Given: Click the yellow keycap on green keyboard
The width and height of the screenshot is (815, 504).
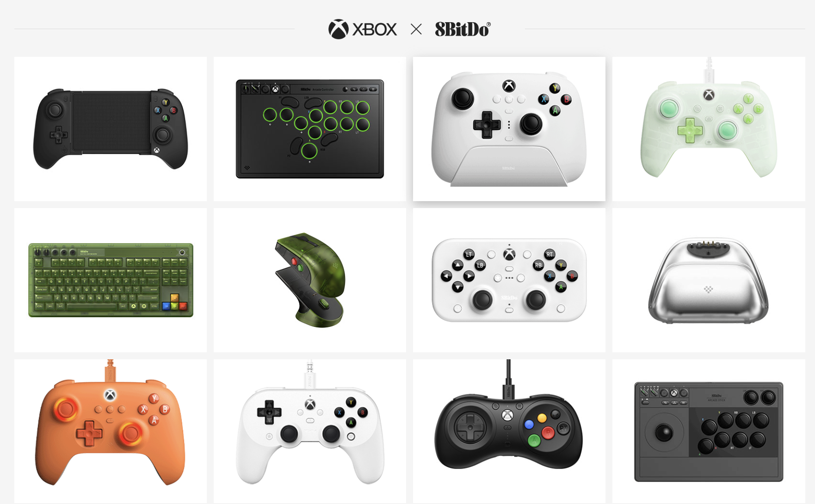Looking at the screenshot, I should pos(174,297).
